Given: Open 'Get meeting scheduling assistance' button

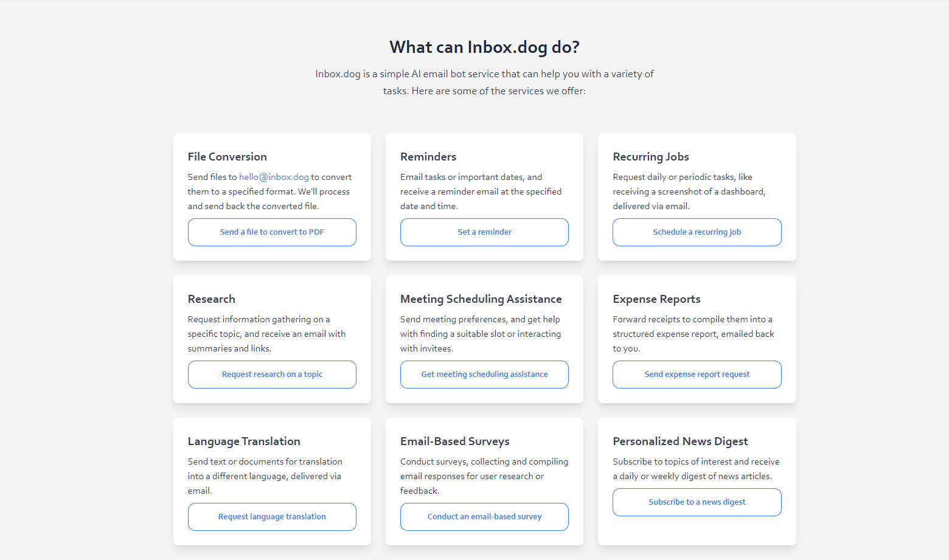Looking at the screenshot, I should (x=484, y=375).
